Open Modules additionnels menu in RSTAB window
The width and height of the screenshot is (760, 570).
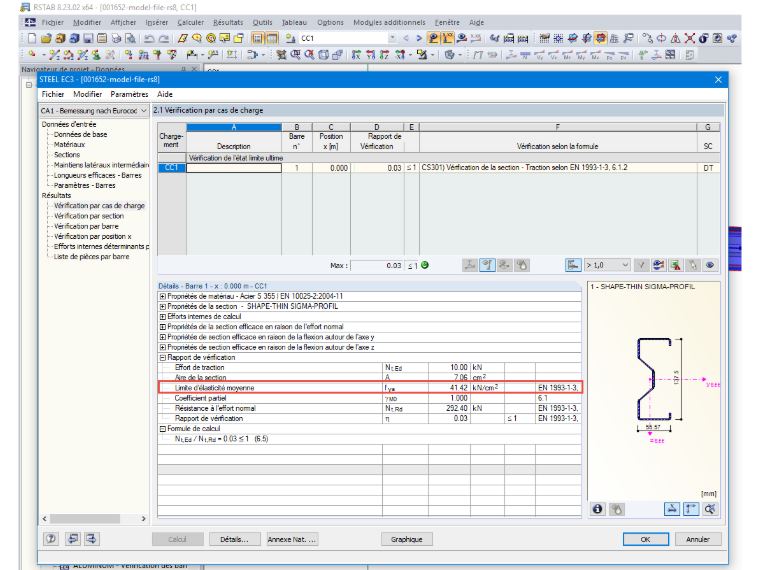click(389, 22)
